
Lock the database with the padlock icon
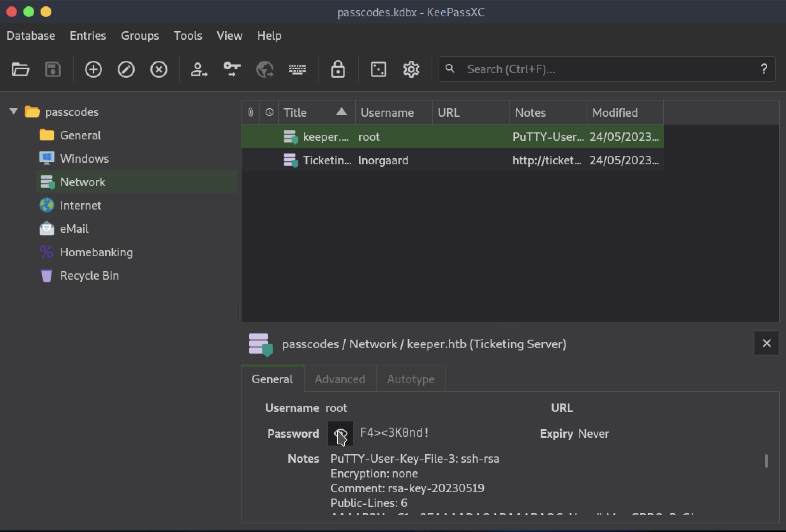coord(338,70)
